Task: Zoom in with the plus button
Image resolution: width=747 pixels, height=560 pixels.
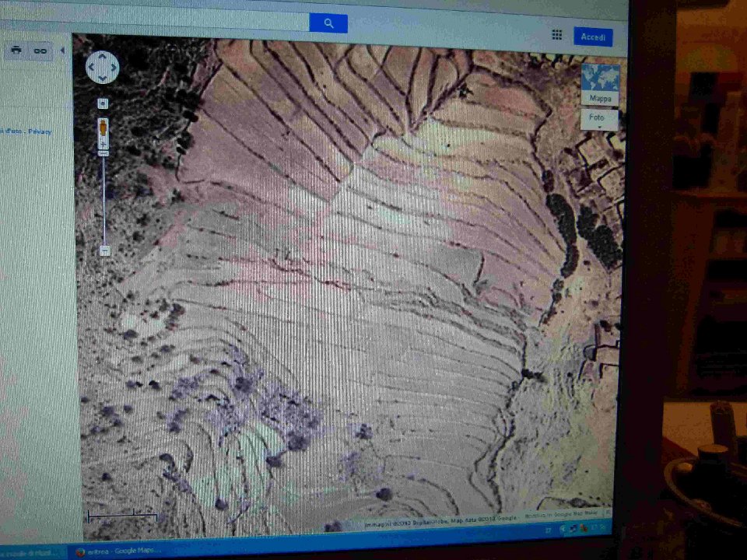Action: (x=103, y=145)
